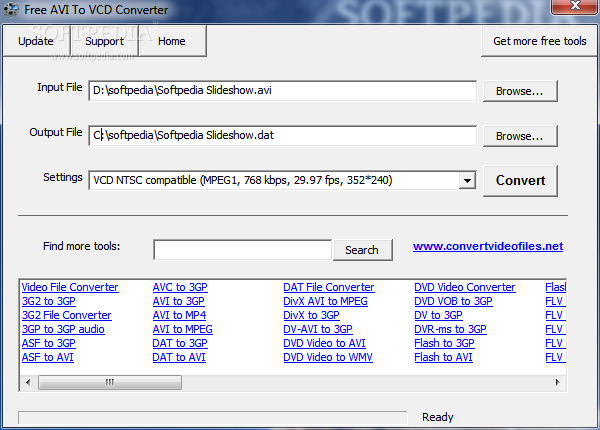Open the DV to 3GP link
The width and height of the screenshot is (600, 430).
pyautogui.click(x=439, y=315)
